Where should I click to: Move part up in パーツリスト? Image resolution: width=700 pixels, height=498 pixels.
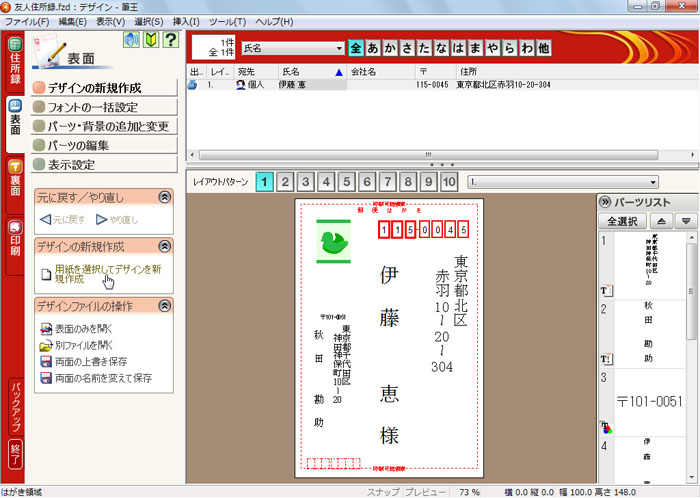(x=662, y=220)
